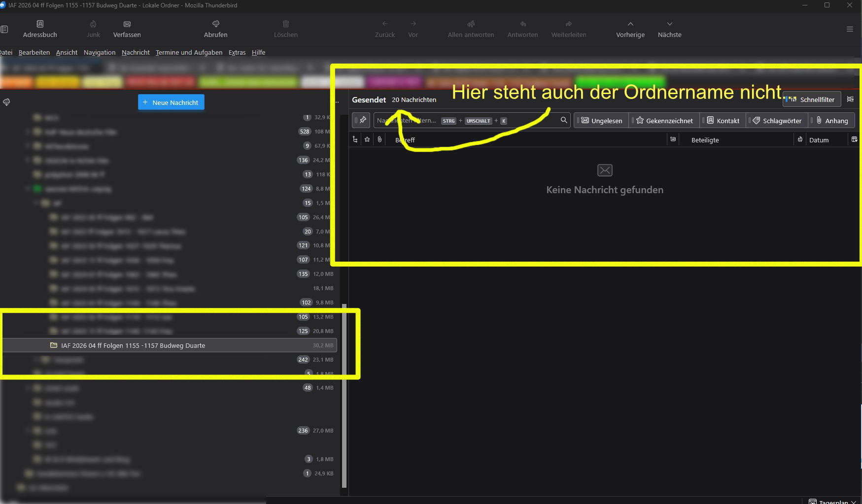
Task: Click the unread badge showing 242
Action: pos(303,360)
